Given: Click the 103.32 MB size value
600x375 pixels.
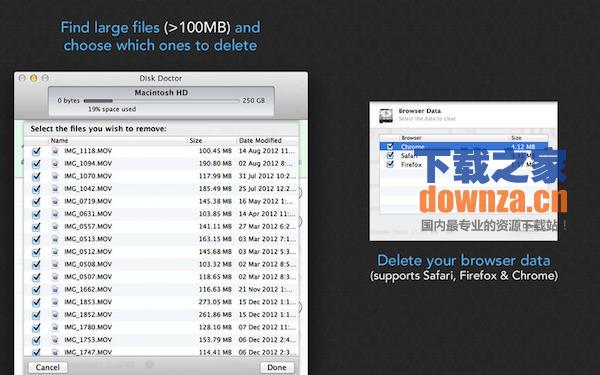Looking at the screenshot, I should (215, 264).
